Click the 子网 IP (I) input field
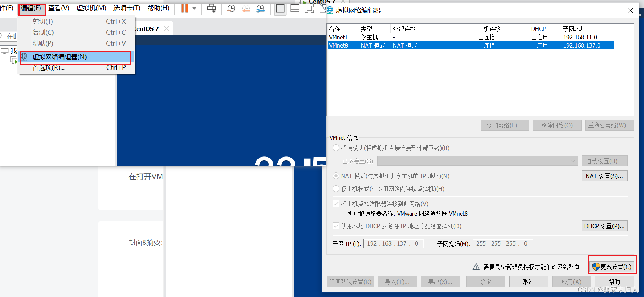Screen dimensions: 644x297 pyautogui.click(x=394, y=243)
